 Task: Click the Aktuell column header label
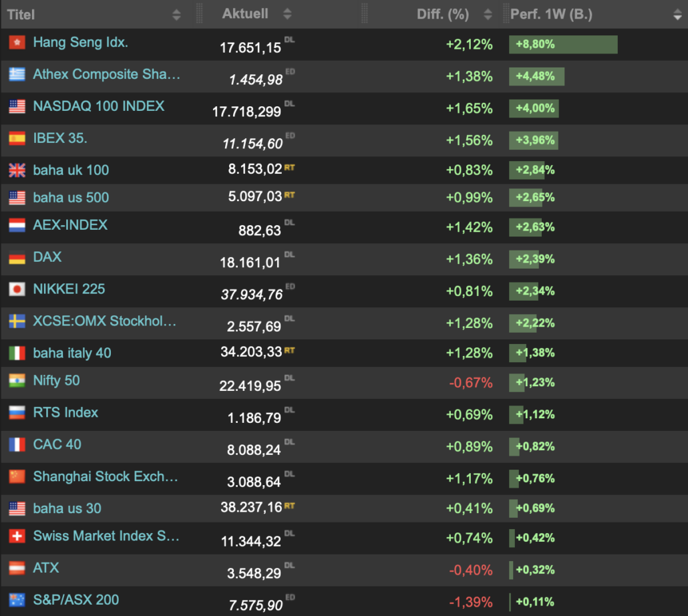(245, 14)
